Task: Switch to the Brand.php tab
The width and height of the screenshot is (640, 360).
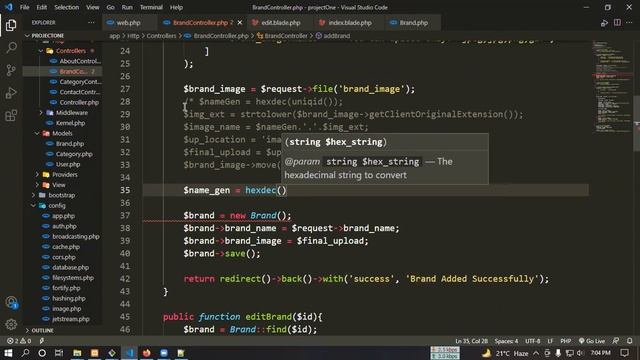Action: tap(413, 22)
